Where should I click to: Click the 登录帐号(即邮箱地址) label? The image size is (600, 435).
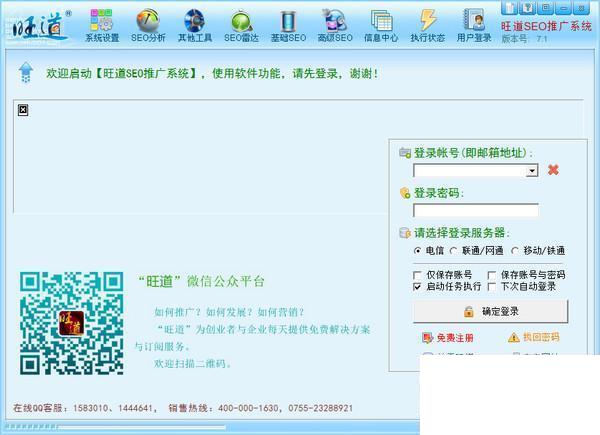[x=473, y=153]
